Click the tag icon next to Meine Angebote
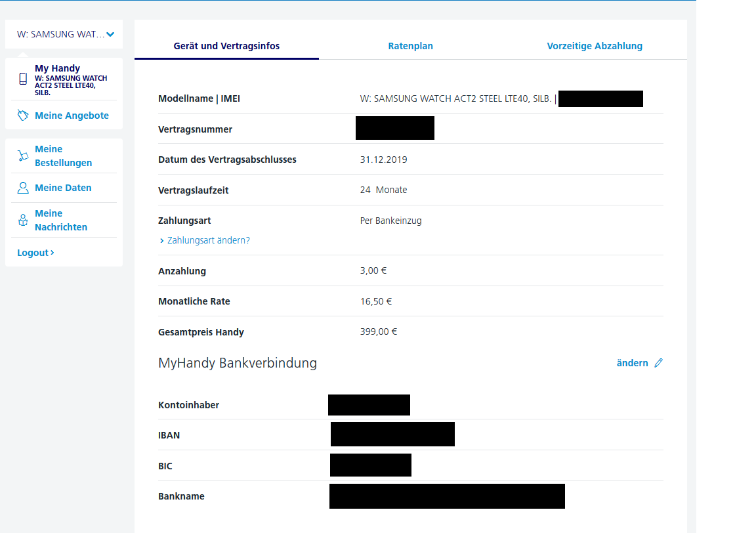Image resolution: width=756 pixels, height=533 pixels. pyautogui.click(x=23, y=116)
